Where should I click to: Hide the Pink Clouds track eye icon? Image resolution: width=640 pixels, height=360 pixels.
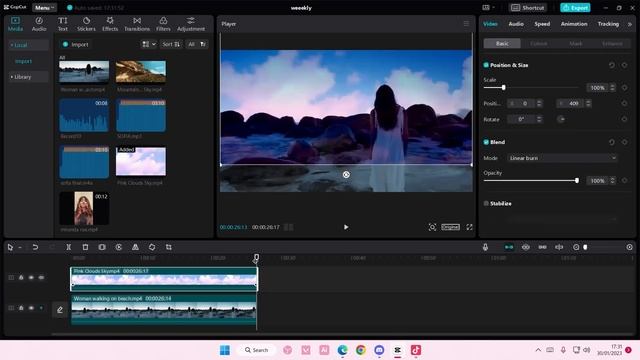[31, 278]
